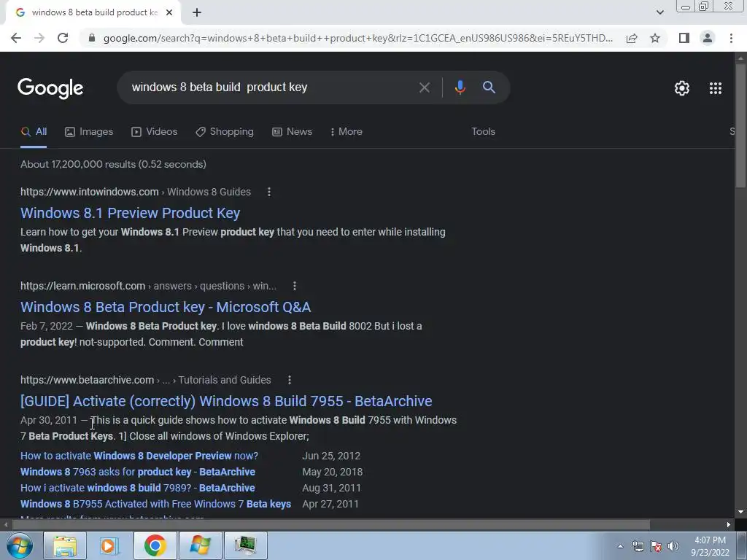Open the network tray icon
Screen dimensions: 747x560
tap(638, 546)
